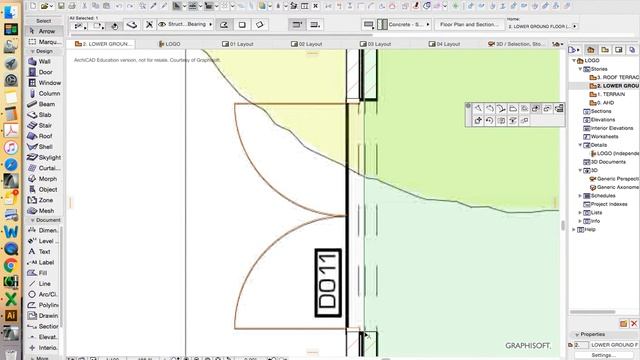Image resolution: width=640 pixels, height=360 pixels.
Task: Activate the Drawing tool
Action: [43, 316]
